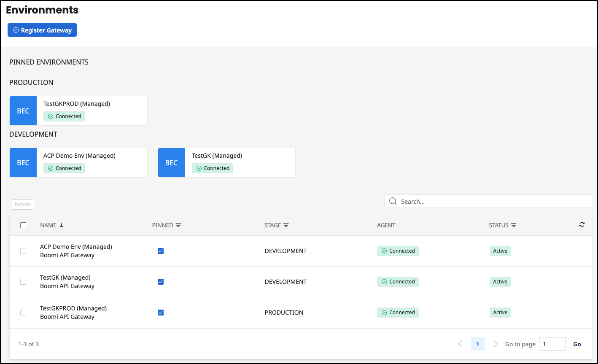Click the BEC icon on TestGK card
The image size is (598, 364).
(171, 162)
